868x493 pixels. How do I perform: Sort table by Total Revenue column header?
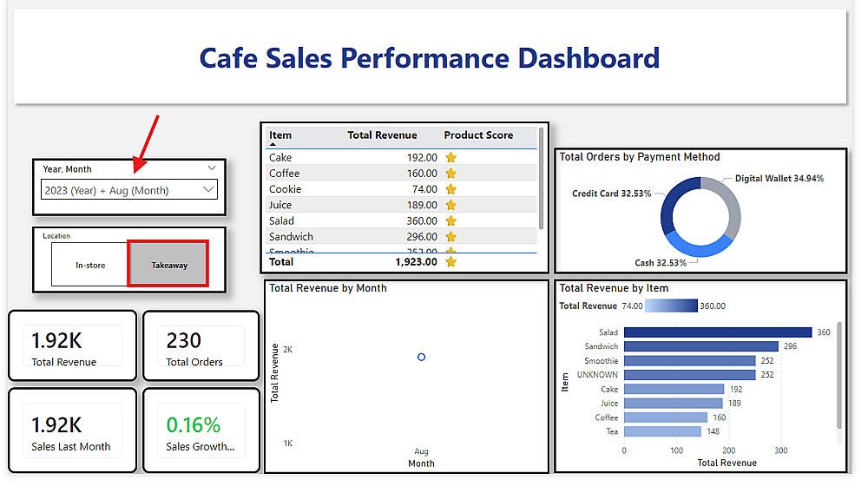coord(382,135)
